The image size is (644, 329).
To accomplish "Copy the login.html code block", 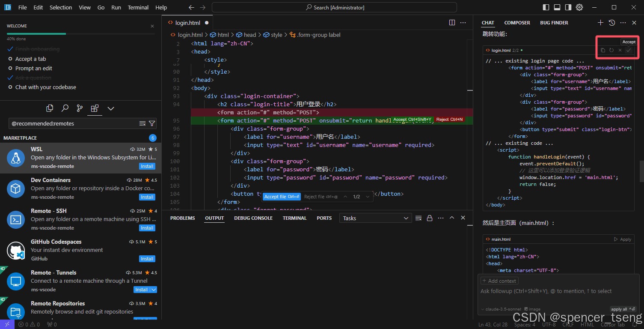I will [x=603, y=50].
